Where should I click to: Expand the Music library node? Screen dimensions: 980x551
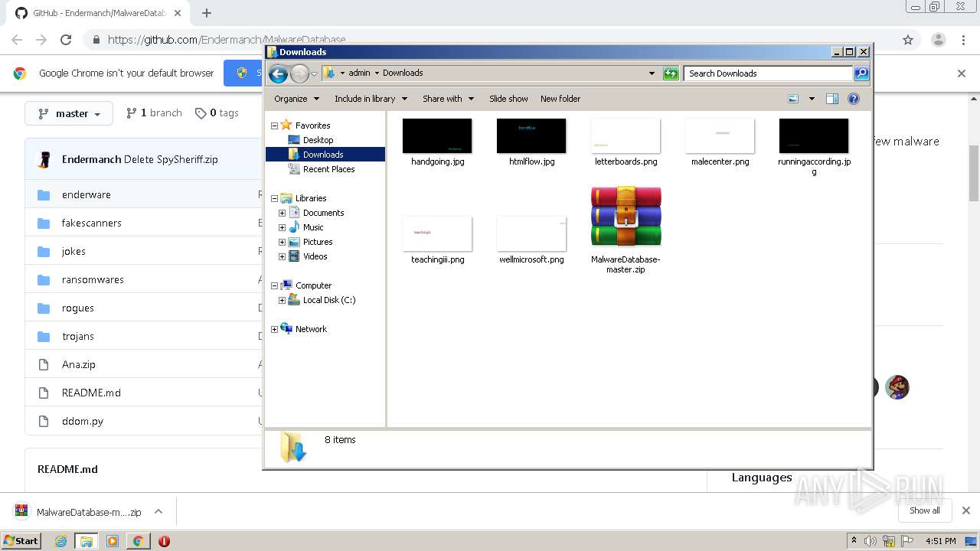(x=282, y=227)
